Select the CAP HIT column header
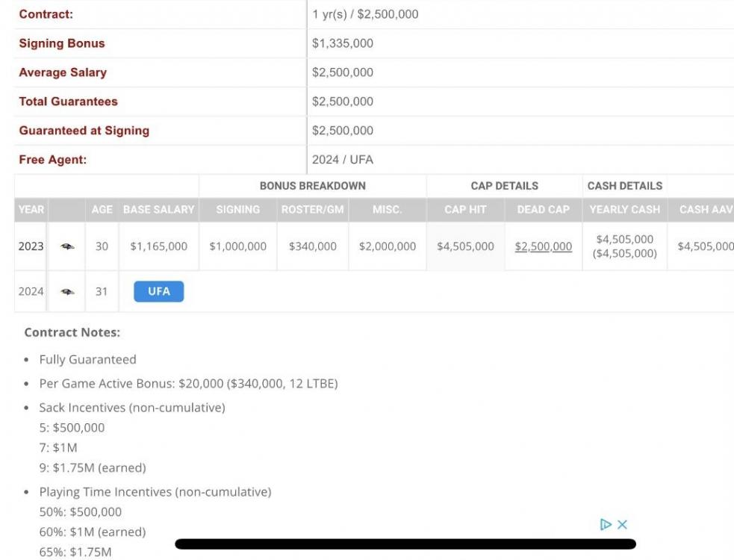 [x=465, y=210]
